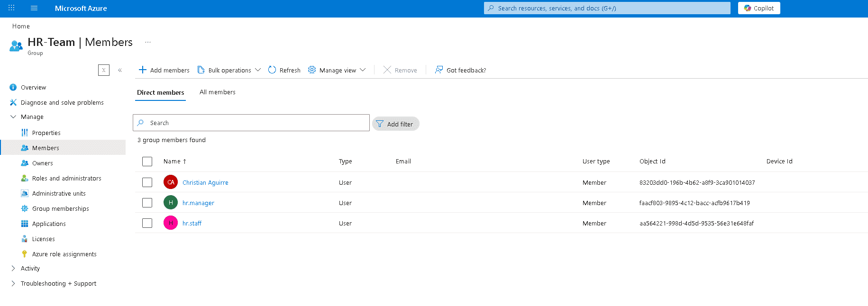Open the portal hamburger menu
The width and height of the screenshot is (868, 306).
click(x=34, y=8)
